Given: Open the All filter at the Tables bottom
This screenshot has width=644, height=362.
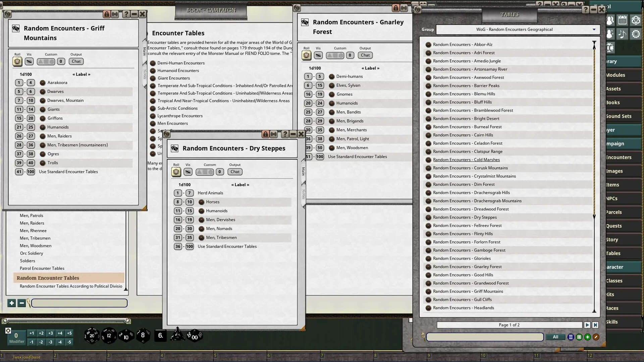Looking at the screenshot, I should tap(555, 337).
